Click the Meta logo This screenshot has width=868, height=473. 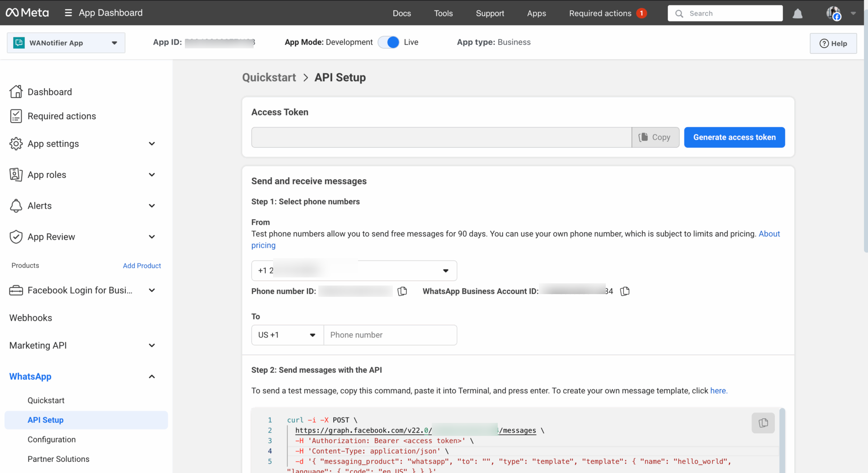[27, 13]
